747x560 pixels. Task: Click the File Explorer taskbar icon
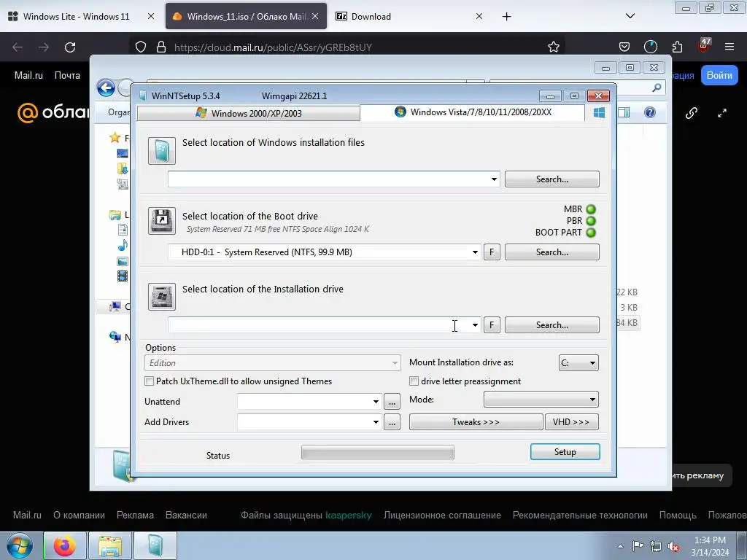(x=110, y=545)
